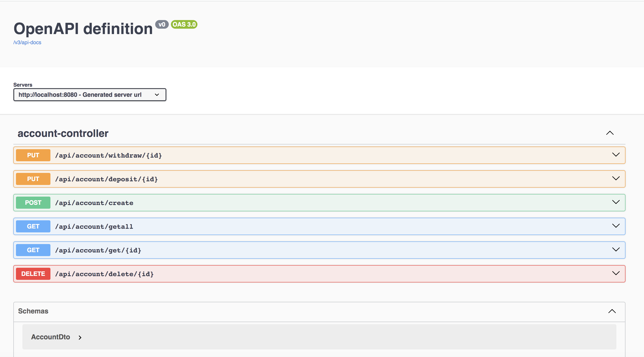Click the PUT badge on withdraw endpoint
Screen dimensions: 644x357
[33, 155]
